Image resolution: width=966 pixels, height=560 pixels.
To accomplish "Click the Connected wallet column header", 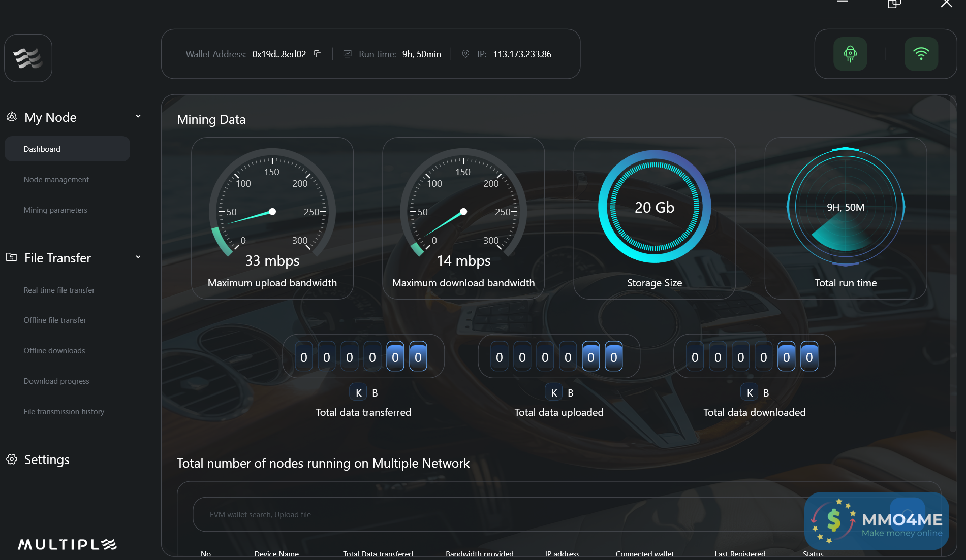I will click(645, 554).
